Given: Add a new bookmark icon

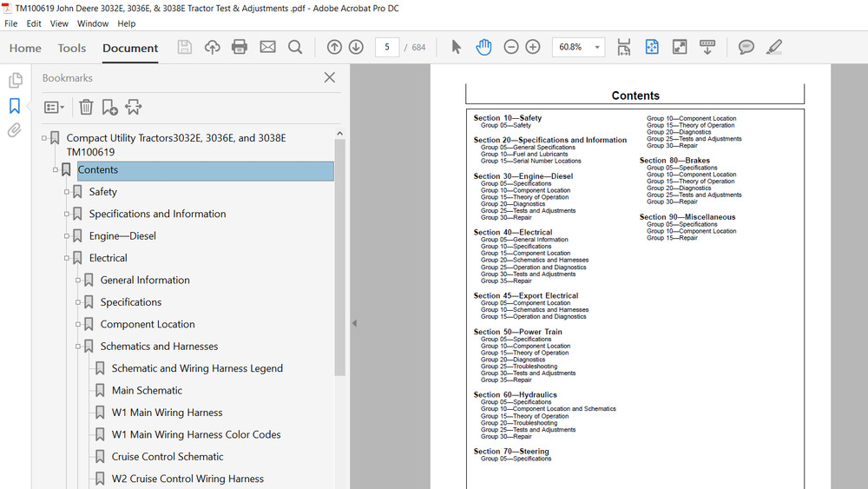Looking at the screenshot, I should click(x=109, y=107).
